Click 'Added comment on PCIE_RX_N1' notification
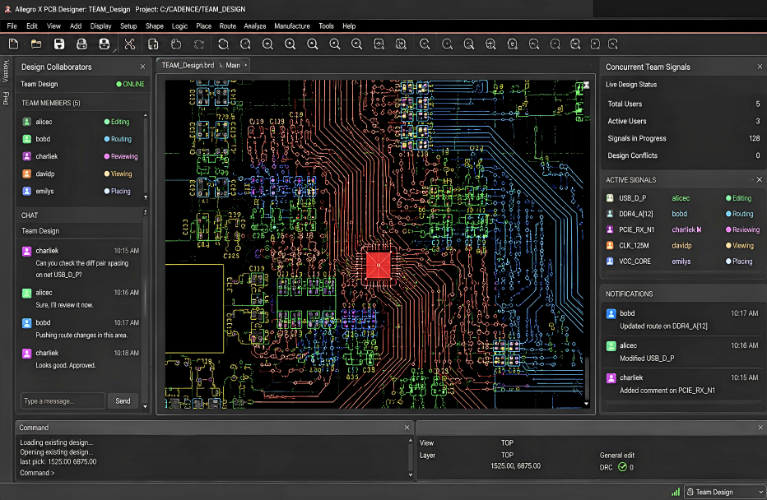 667,390
